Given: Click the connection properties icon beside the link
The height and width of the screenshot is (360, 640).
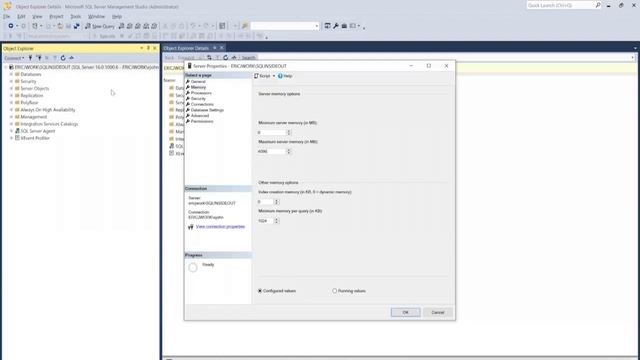Looking at the screenshot, I should coord(191,227).
